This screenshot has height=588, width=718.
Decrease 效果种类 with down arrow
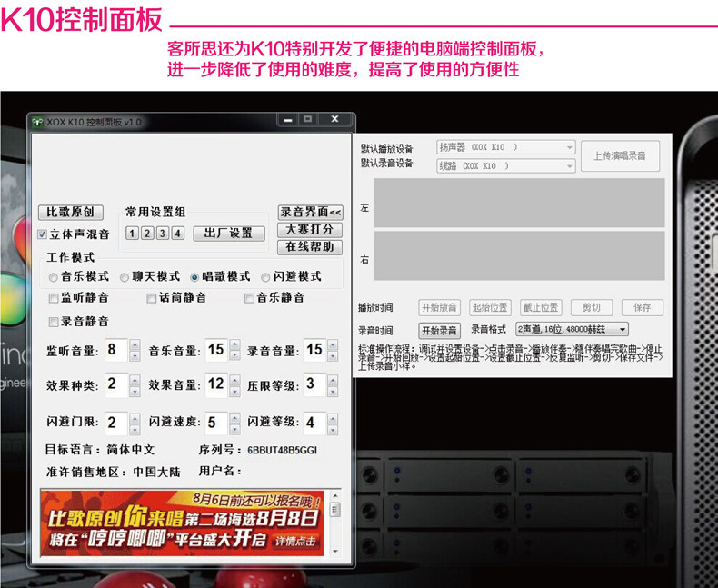tap(135, 392)
